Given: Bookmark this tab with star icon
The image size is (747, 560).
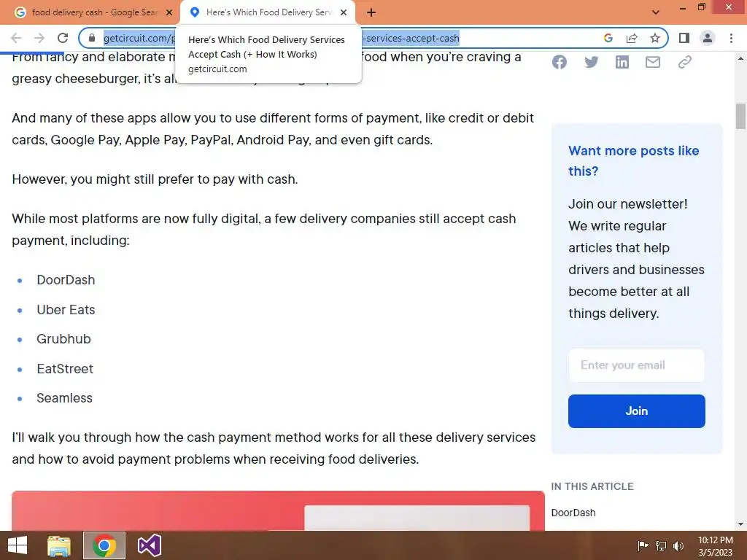Looking at the screenshot, I should click(655, 38).
